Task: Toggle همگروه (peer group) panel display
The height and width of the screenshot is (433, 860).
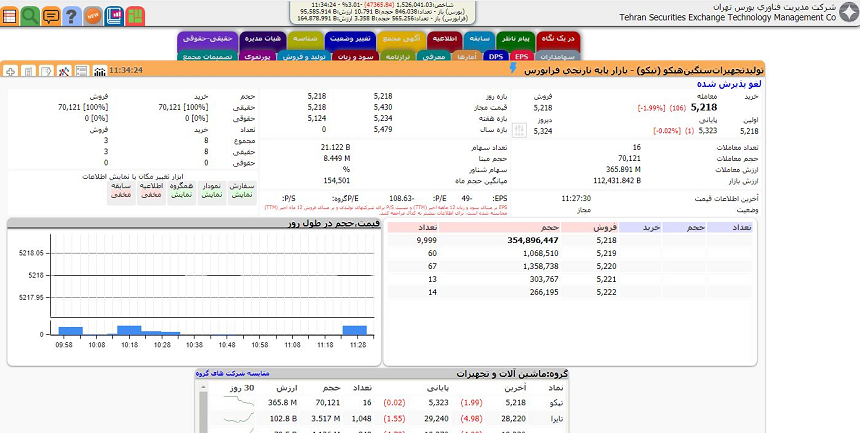Action: pos(181,190)
